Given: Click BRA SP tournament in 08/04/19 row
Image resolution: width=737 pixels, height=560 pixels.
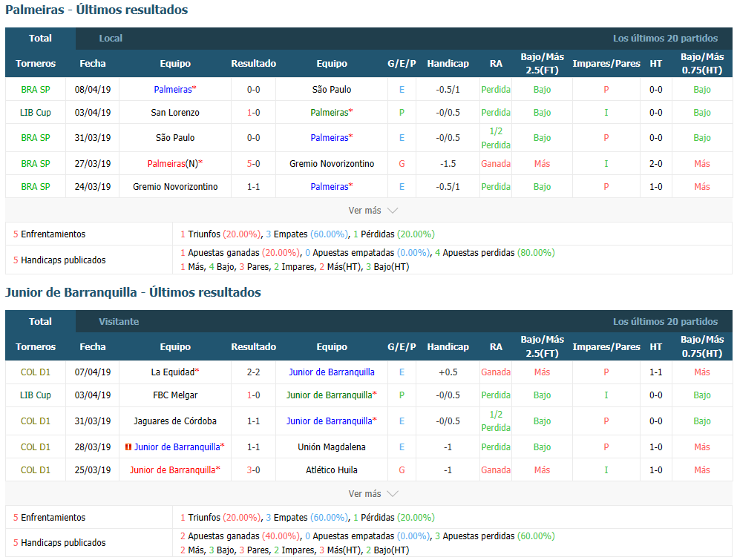Looking at the screenshot, I should tap(35, 89).
